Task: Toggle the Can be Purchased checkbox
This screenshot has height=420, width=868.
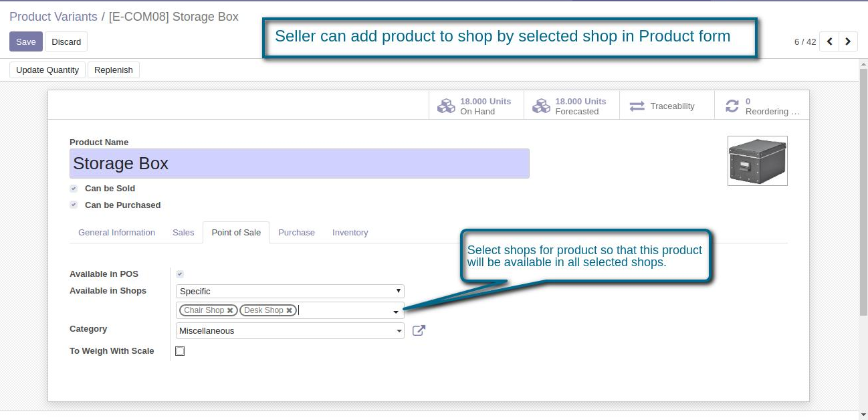Action: 74,205
